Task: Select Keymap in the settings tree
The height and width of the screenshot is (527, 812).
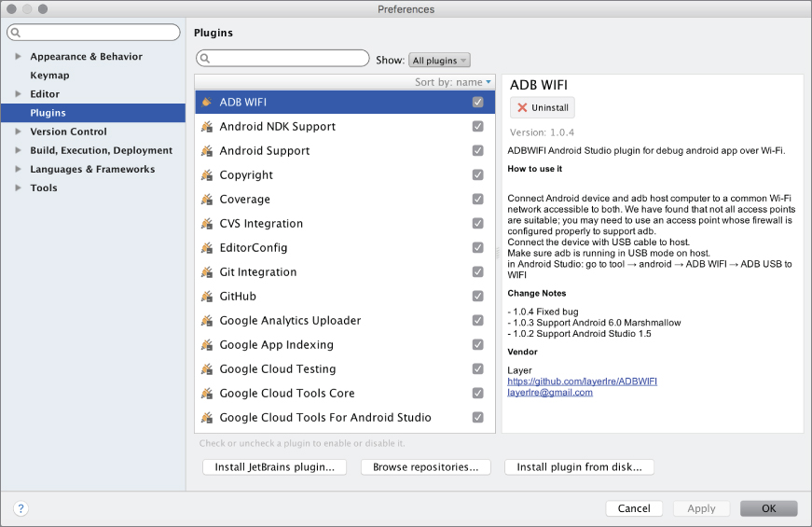Action: 49,76
